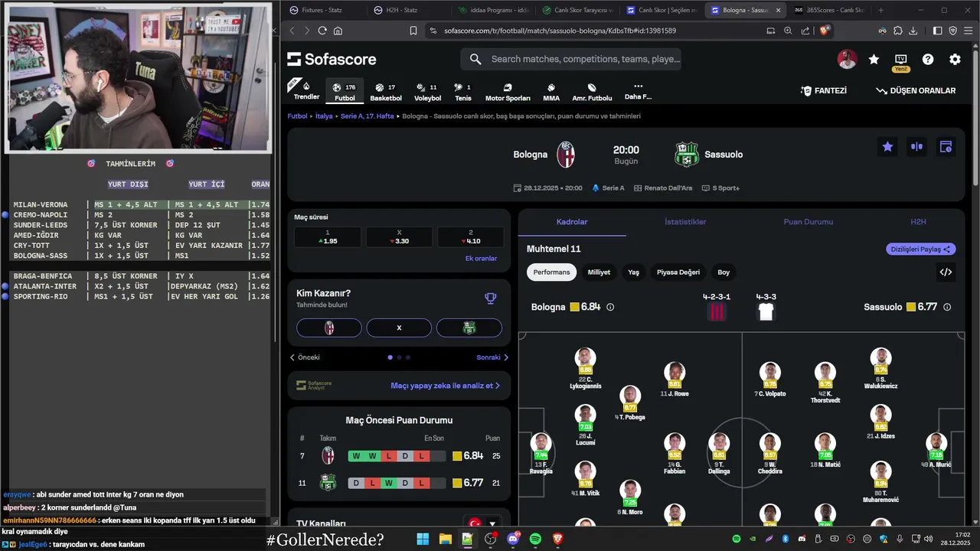Open the Sassuolo team crest in header
Image resolution: width=980 pixels, height=551 pixels.
pos(686,155)
